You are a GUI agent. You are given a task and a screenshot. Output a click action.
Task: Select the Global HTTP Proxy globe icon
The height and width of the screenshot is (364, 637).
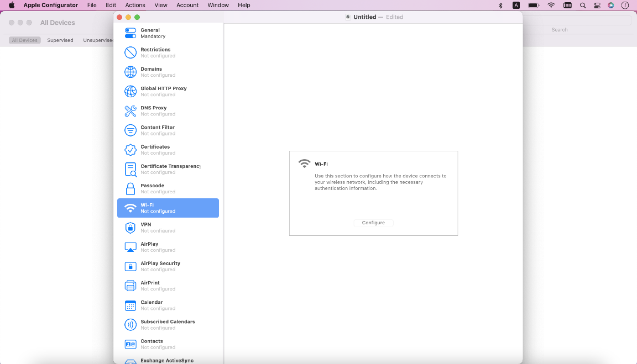click(x=130, y=92)
